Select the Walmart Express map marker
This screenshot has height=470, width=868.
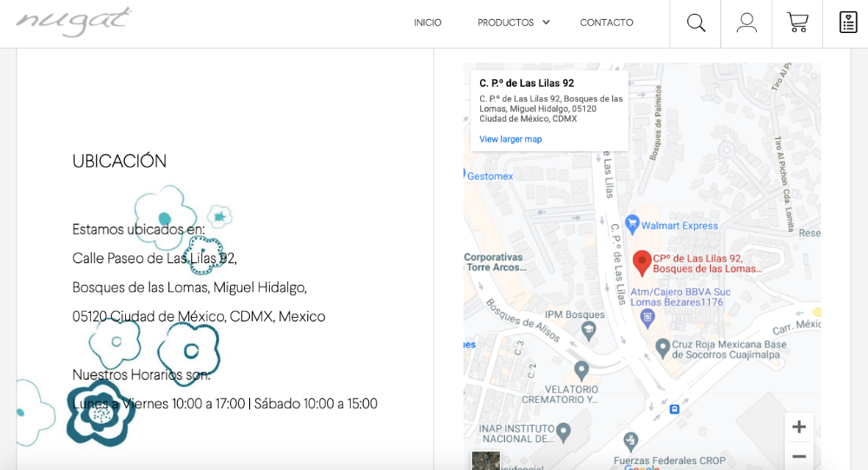click(x=632, y=225)
